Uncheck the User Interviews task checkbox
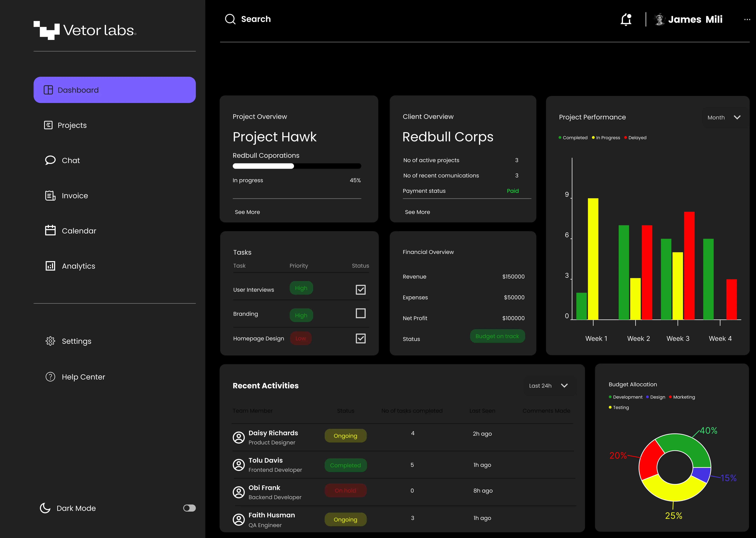The width and height of the screenshot is (756, 538). click(x=360, y=289)
